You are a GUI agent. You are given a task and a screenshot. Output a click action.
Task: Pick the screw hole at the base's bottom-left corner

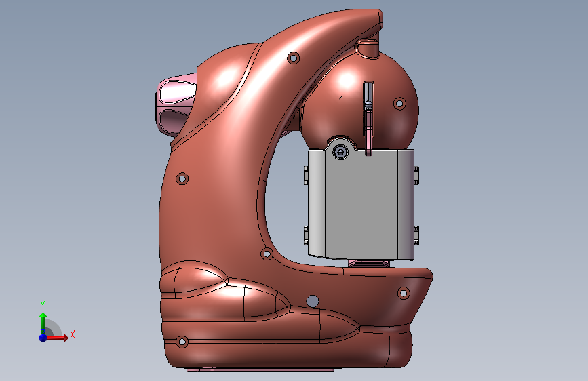[x=182, y=342]
